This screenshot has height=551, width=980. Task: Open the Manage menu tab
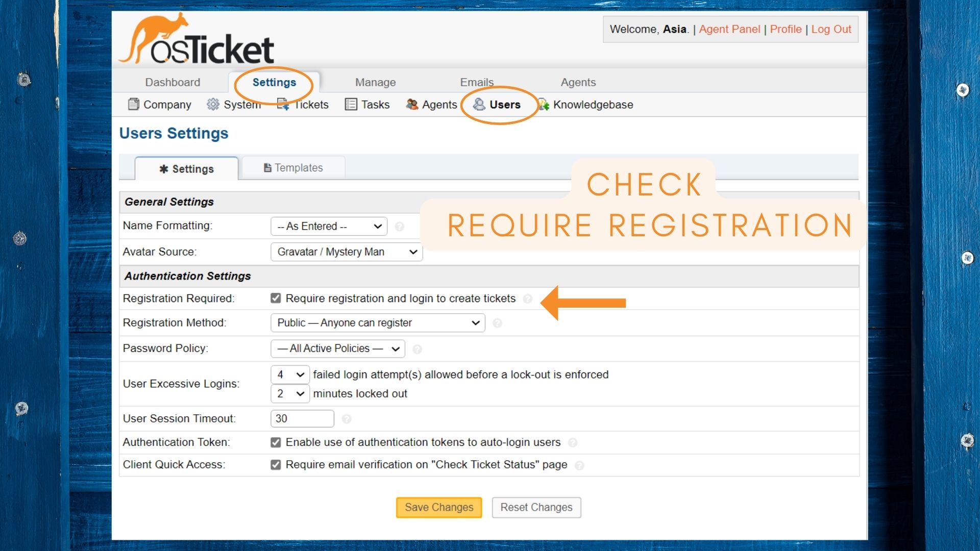[375, 82]
